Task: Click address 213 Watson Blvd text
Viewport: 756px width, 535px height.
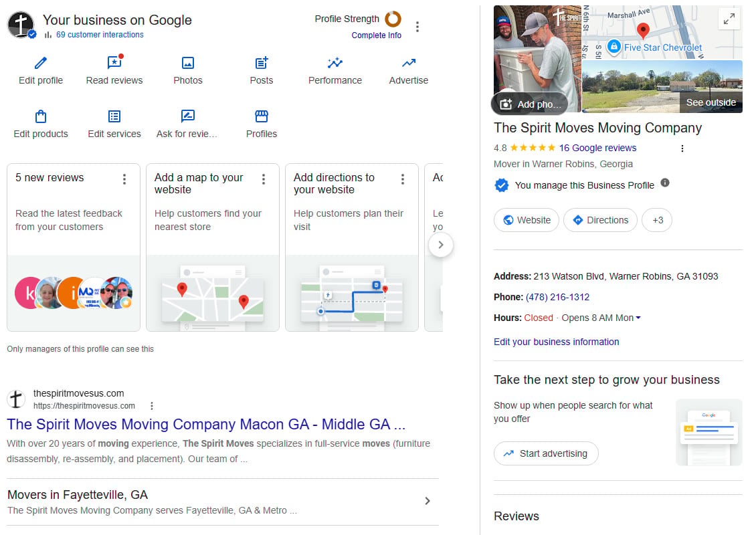Action: tap(626, 276)
